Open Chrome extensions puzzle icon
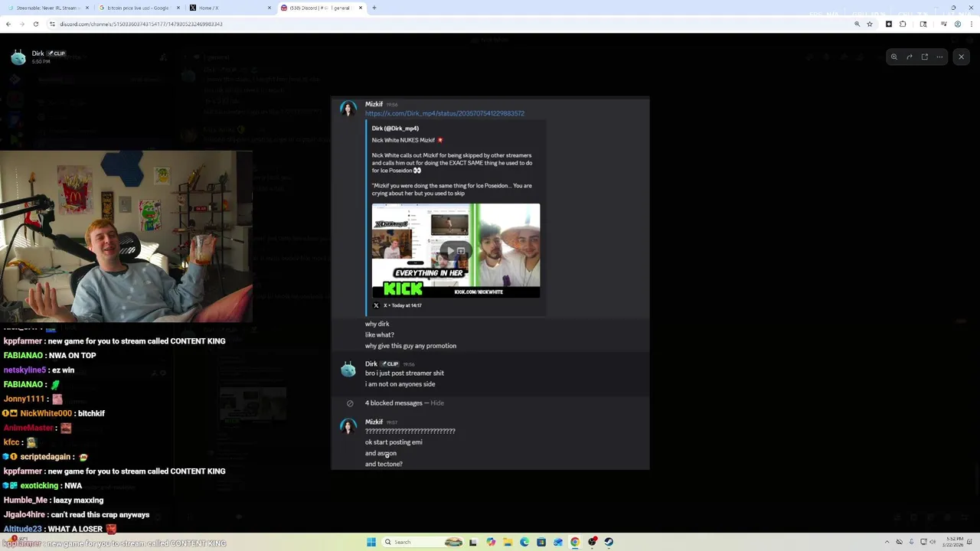 (x=903, y=24)
